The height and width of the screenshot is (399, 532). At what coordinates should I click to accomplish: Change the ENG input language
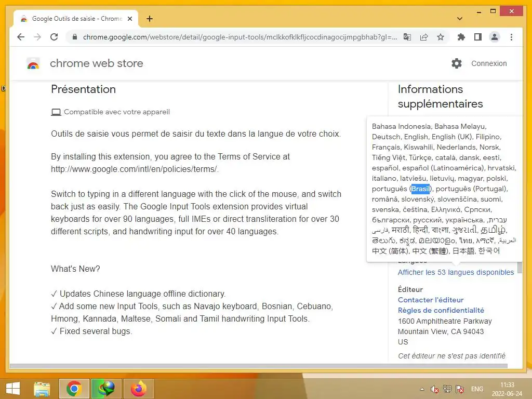point(477,389)
